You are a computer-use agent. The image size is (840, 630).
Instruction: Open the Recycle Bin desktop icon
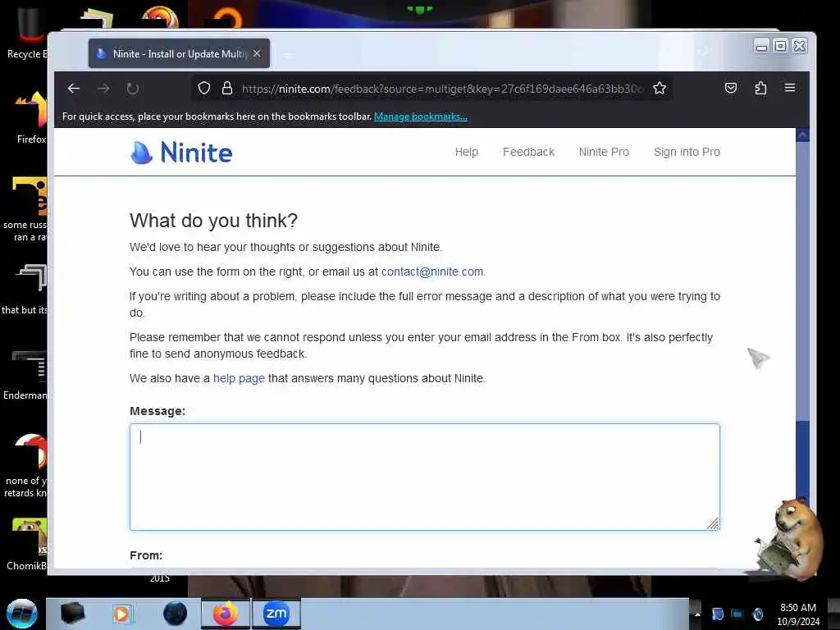[27, 34]
